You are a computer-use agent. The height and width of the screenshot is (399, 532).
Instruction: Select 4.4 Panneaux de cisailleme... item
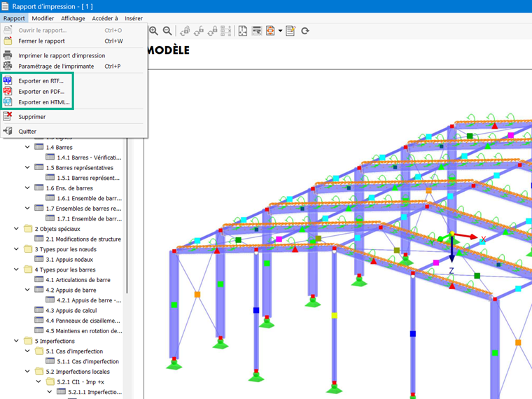coord(83,321)
